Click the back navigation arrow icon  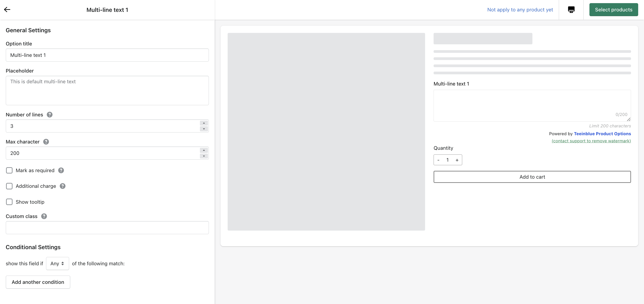[x=8, y=9]
